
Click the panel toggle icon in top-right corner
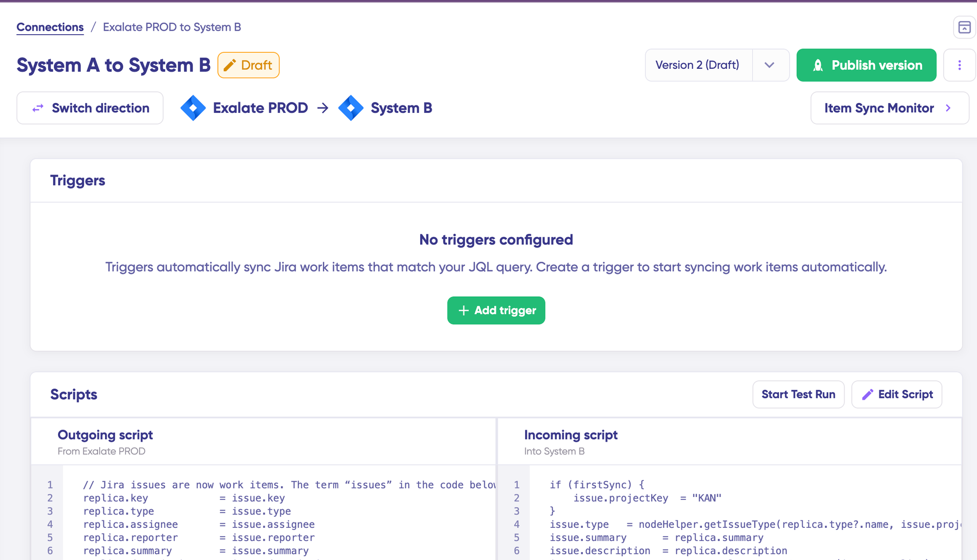(x=964, y=27)
